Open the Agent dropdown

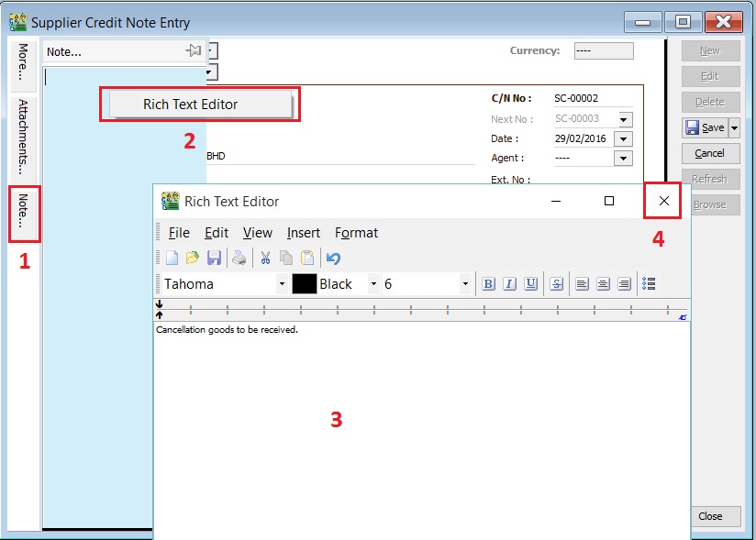point(623,158)
